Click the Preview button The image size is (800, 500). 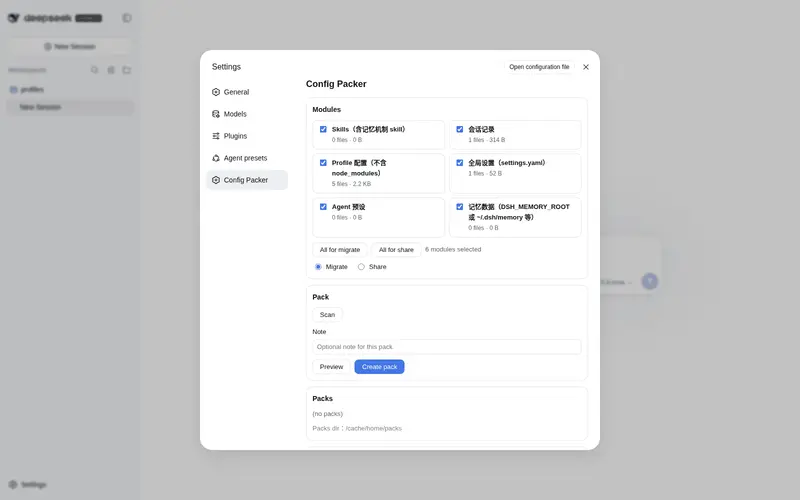coord(331,367)
